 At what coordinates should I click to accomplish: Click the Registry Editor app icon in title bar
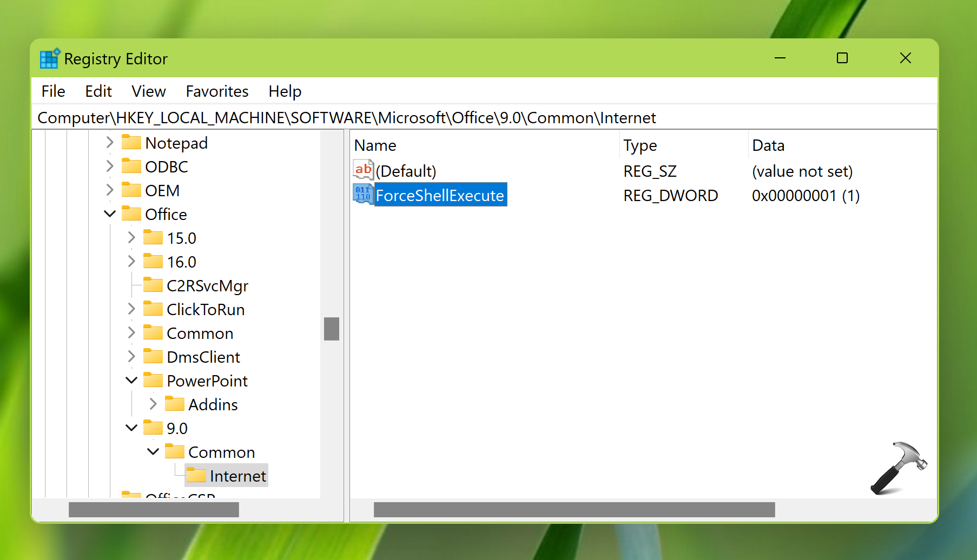49,58
